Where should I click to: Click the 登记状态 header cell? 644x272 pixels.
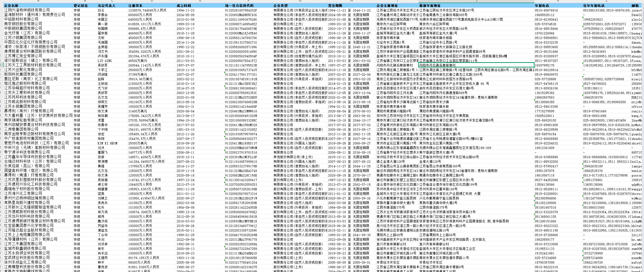pyautogui.click(x=80, y=6)
